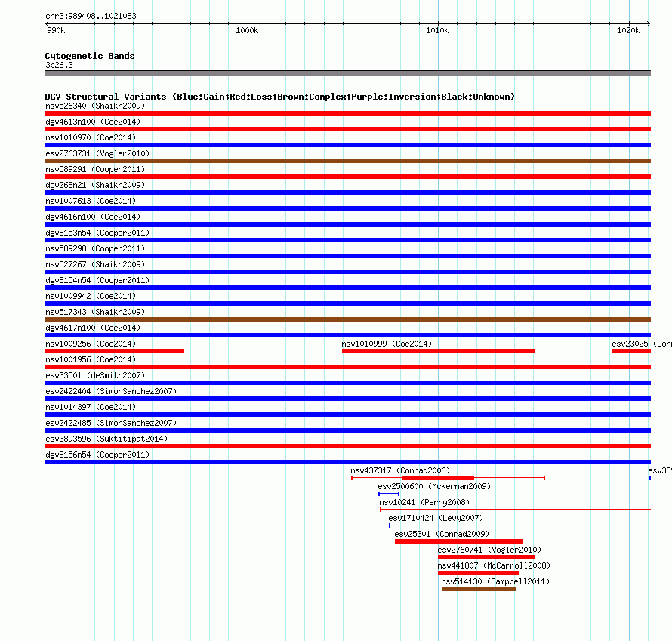672x641 pixels.
Task: Click the Cytogenetic Bands track title
Action: tap(90, 56)
